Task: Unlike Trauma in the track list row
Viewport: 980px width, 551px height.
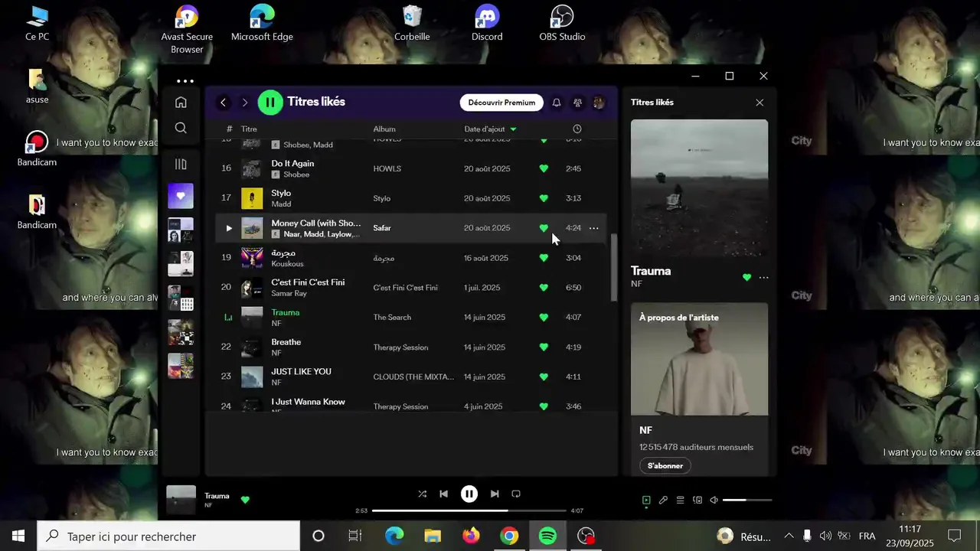Action: point(544,318)
